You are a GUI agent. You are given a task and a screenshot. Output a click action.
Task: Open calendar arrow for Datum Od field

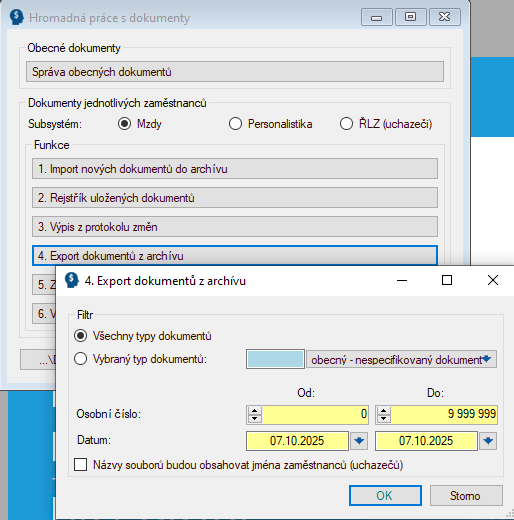pos(359,441)
